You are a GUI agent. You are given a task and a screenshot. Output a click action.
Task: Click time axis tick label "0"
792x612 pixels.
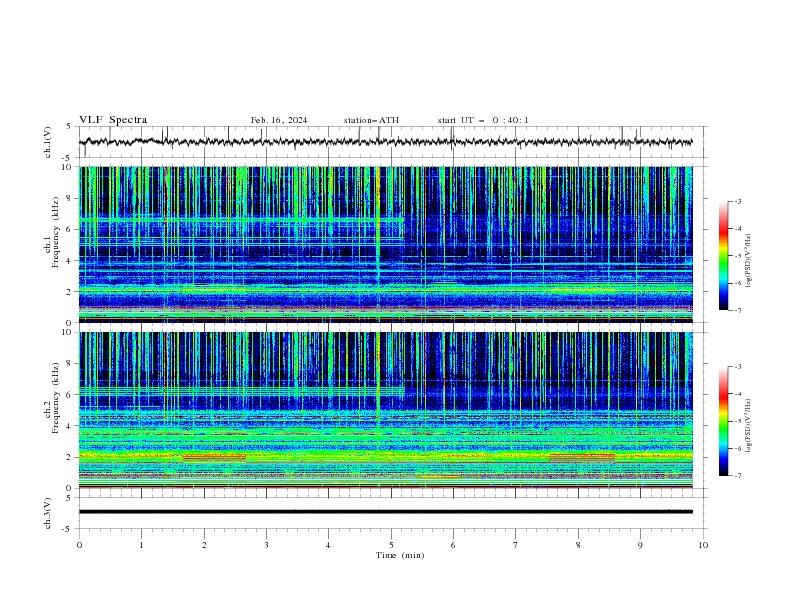pos(79,545)
